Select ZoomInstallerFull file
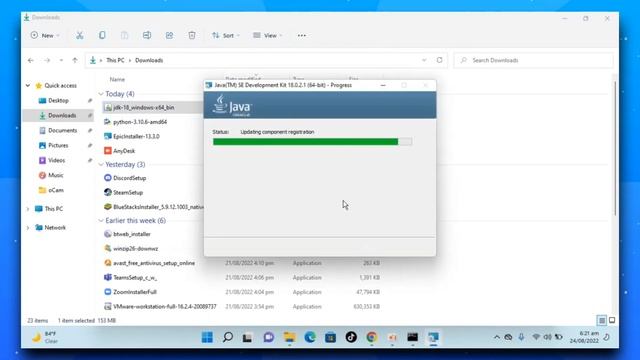This screenshot has height=360, width=640. click(x=135, y=292)
